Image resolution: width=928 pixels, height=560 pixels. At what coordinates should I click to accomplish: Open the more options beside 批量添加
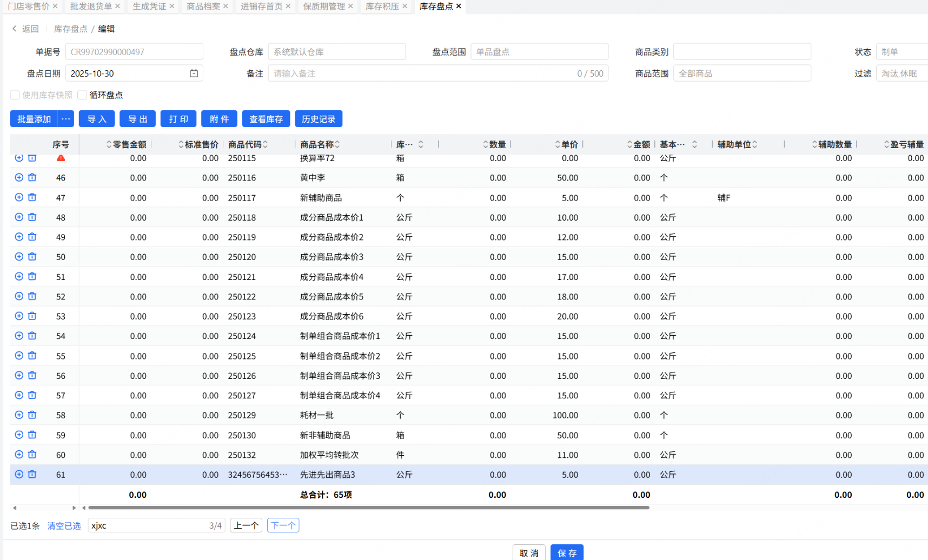[65, 119]
